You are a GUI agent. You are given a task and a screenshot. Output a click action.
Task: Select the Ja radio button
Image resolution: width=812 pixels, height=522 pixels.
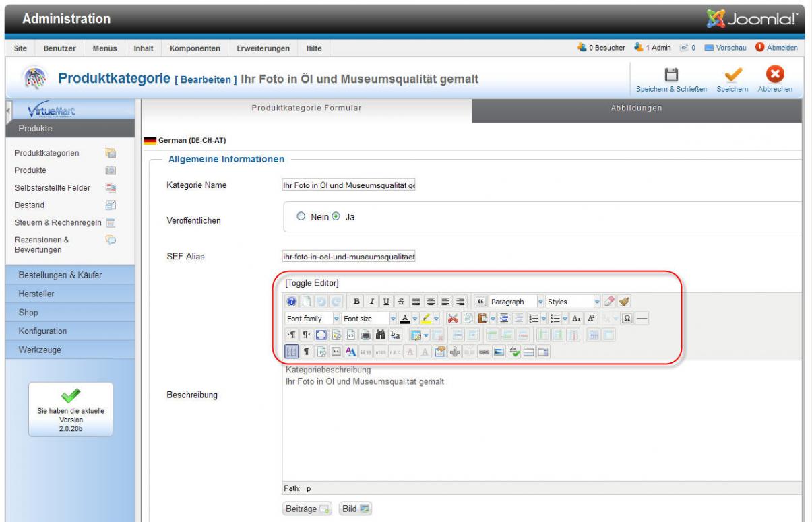[336, 217]
